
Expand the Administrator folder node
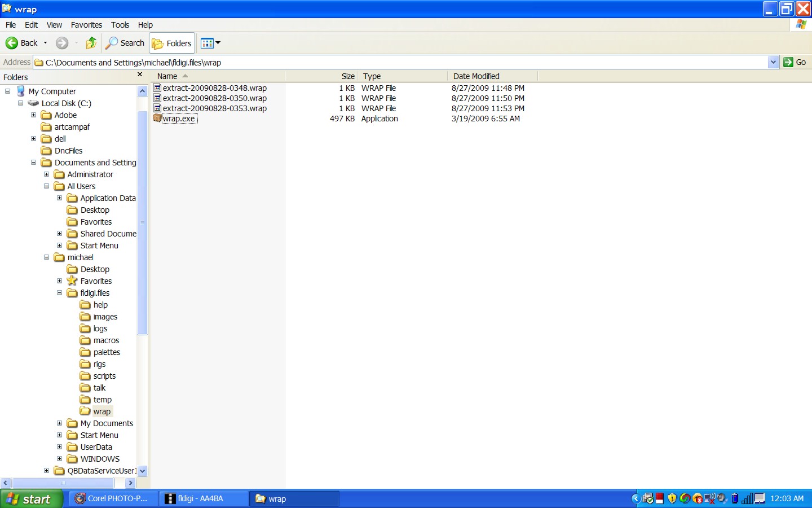pyautogui.click(x=47, y=174)
